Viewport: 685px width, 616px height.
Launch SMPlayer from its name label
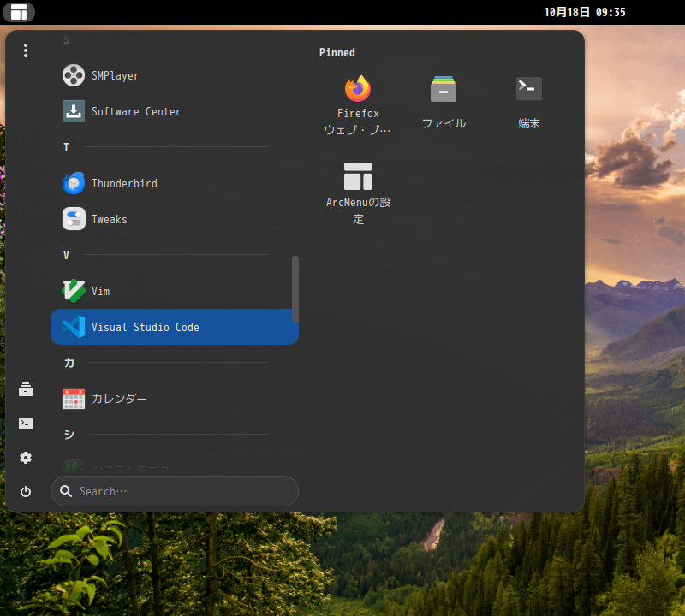click(x=116, y=76)
